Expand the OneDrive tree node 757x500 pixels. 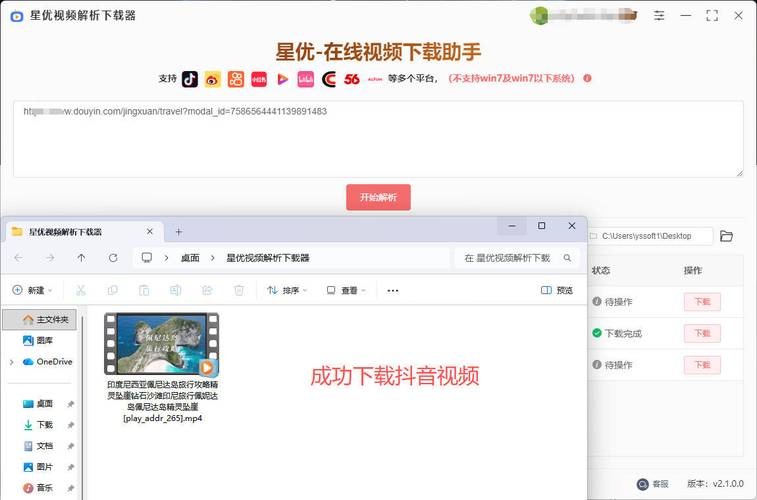pyautogui.click(x=12, y=362)
